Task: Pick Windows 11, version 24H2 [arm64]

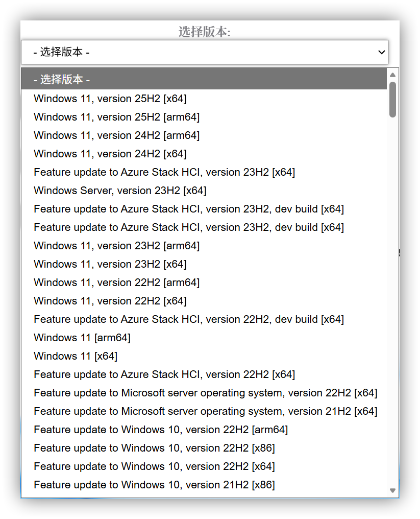Action: 116,135
